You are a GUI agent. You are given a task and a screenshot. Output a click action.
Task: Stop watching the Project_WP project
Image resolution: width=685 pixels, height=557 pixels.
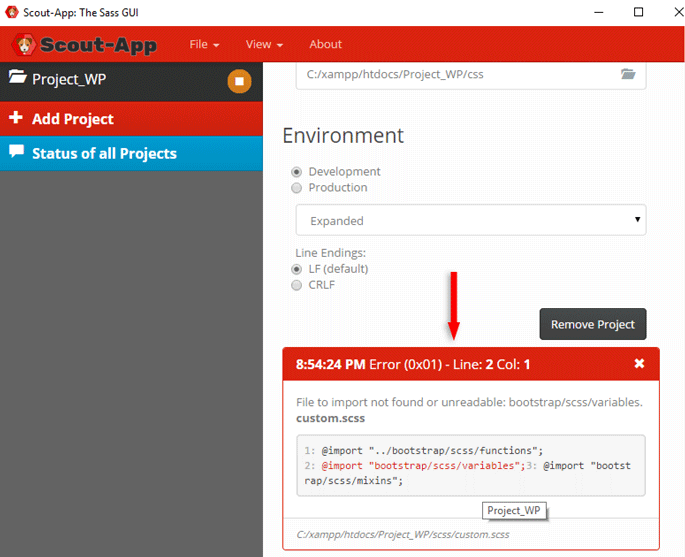click(239, 81)
